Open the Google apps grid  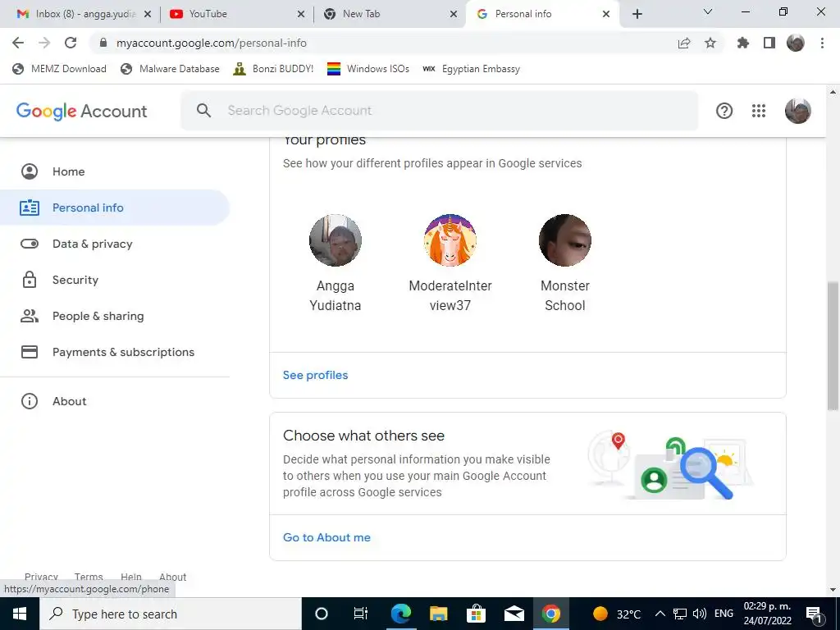coord(759,111)
